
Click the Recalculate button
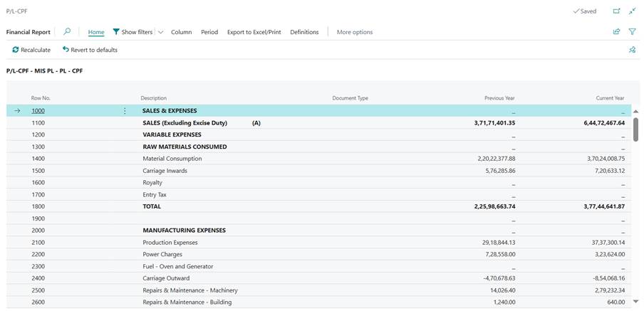click(x=31, y=50)
